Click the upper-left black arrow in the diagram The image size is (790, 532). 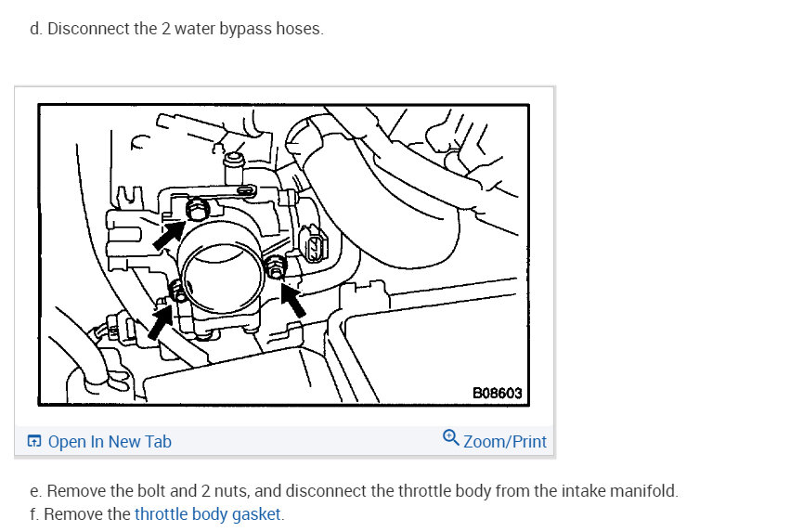[169, 234]
